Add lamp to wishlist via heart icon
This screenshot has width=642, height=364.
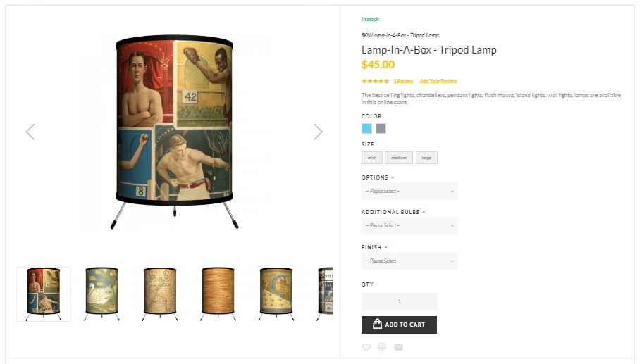point(366,347)
